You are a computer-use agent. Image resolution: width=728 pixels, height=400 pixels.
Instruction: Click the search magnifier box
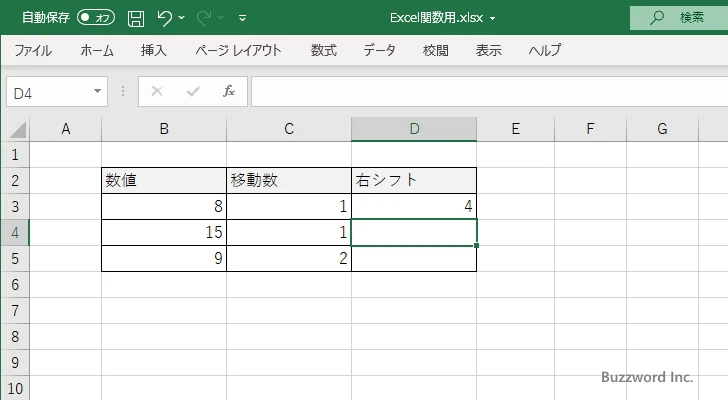[x=678, y=17]
